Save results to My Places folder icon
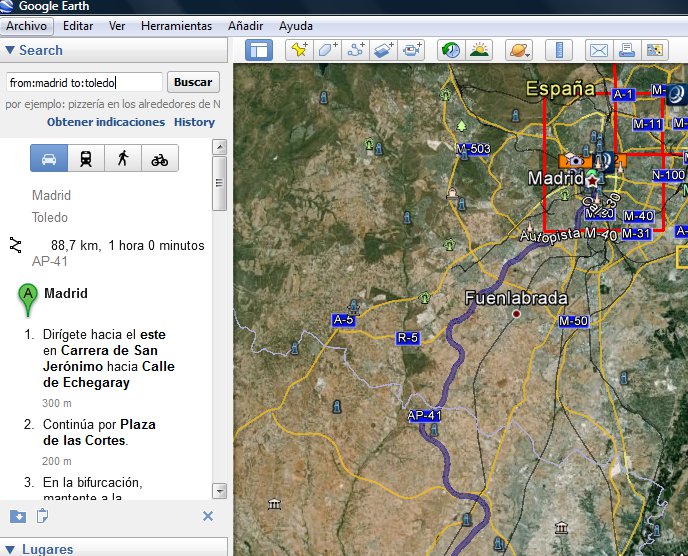 18,516
